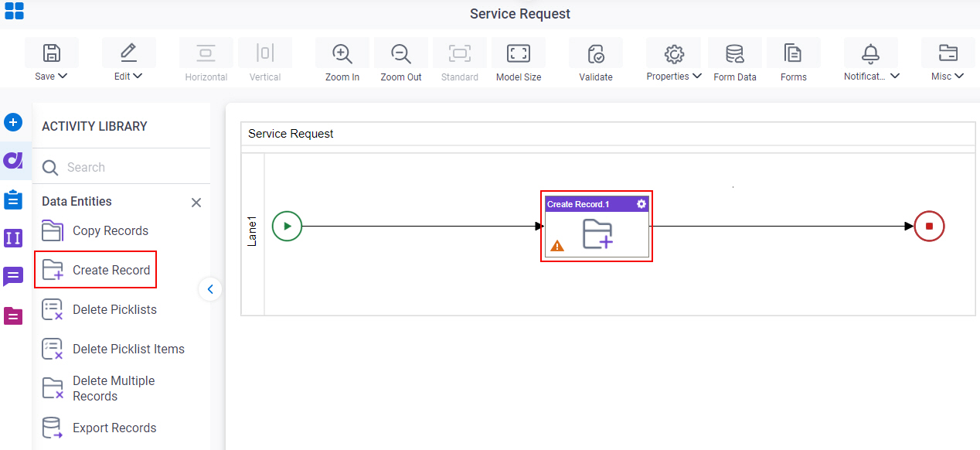Viewport: 980px width, 450px height.
Task: Close the Data Entities category
Action: [196, 203]
